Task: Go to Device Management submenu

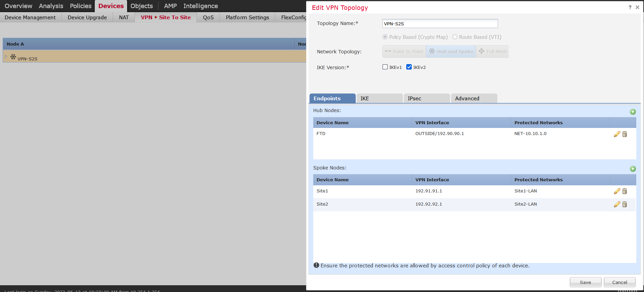Action: tap(30, 17)
